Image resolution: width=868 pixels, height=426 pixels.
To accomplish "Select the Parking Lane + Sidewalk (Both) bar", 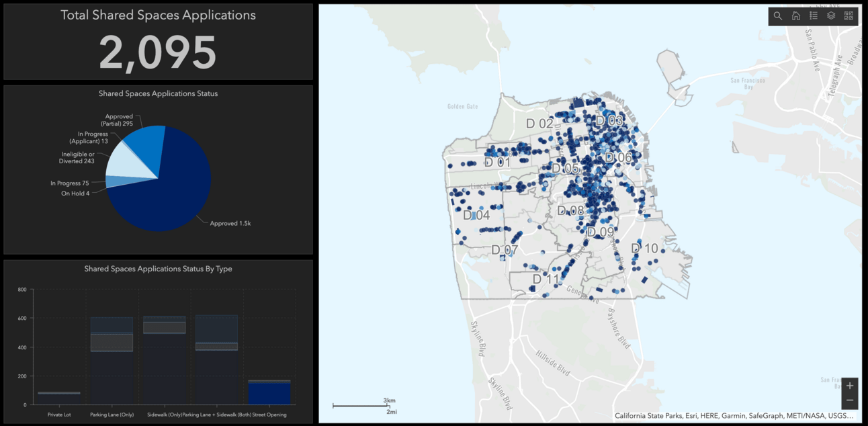I will [x=216, y=359].
